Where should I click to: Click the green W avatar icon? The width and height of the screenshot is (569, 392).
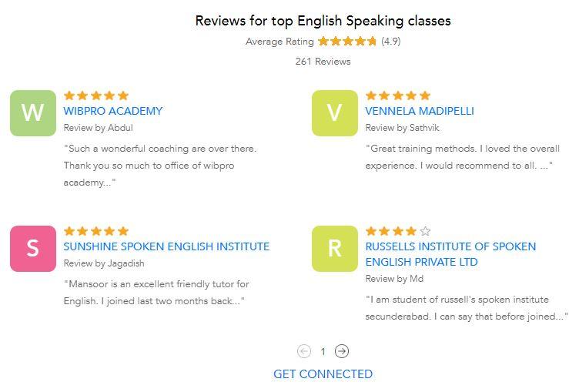click(x=33, y=113)
